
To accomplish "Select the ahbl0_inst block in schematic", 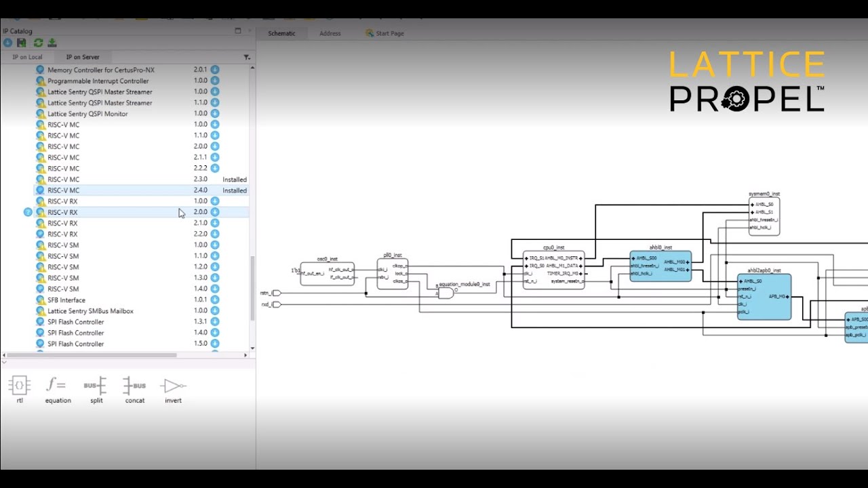I will point(660,266).
